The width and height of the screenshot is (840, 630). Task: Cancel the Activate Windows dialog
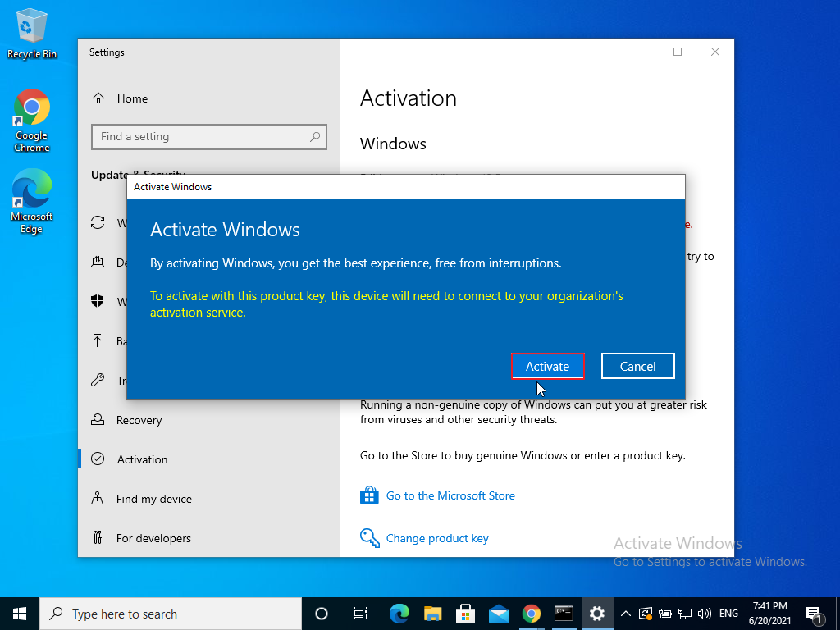637,367
